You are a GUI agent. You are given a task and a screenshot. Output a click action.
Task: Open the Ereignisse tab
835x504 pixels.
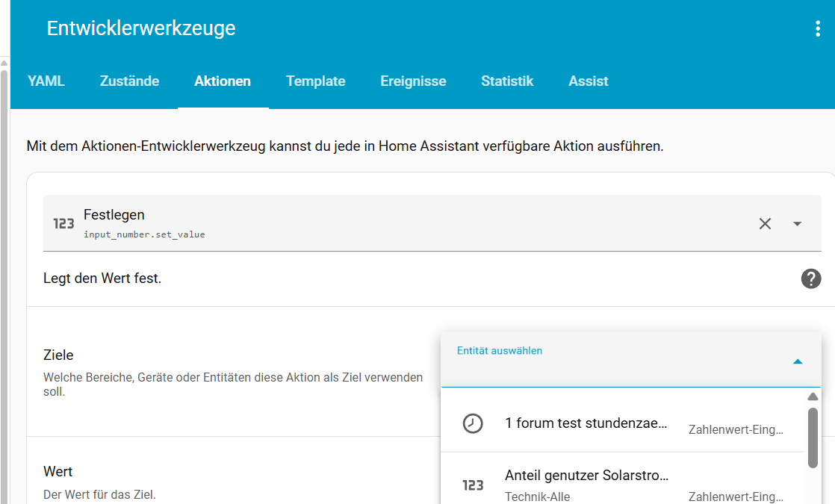click(413, 81)
